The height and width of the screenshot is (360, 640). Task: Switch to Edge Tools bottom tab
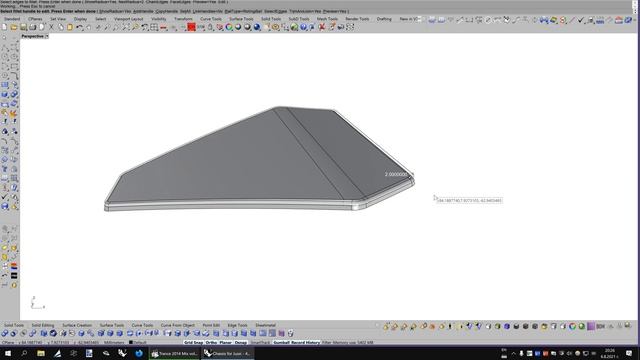click(x=237, y=325)
